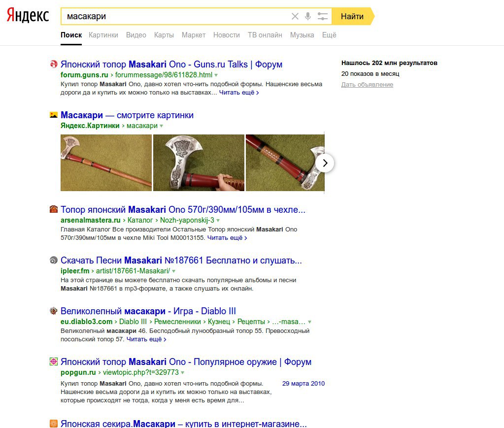Open Японская секира.Масакари купить result

(184, 424)
